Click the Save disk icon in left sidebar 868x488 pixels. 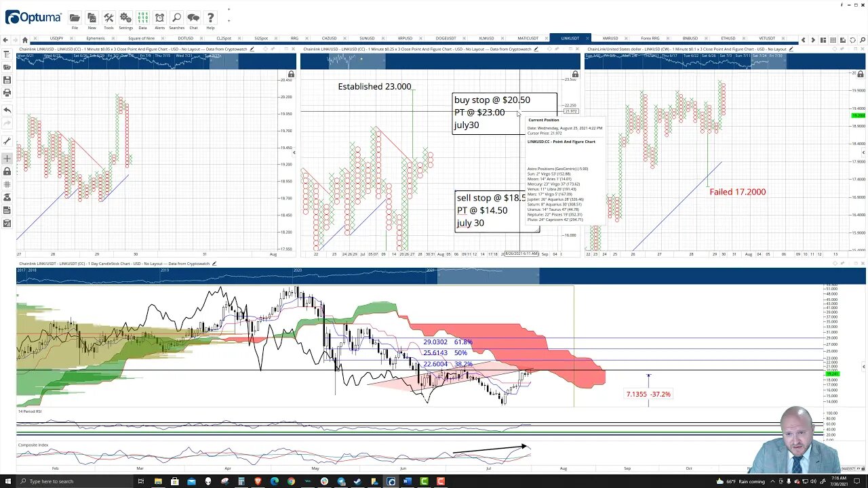pos(7,80)
